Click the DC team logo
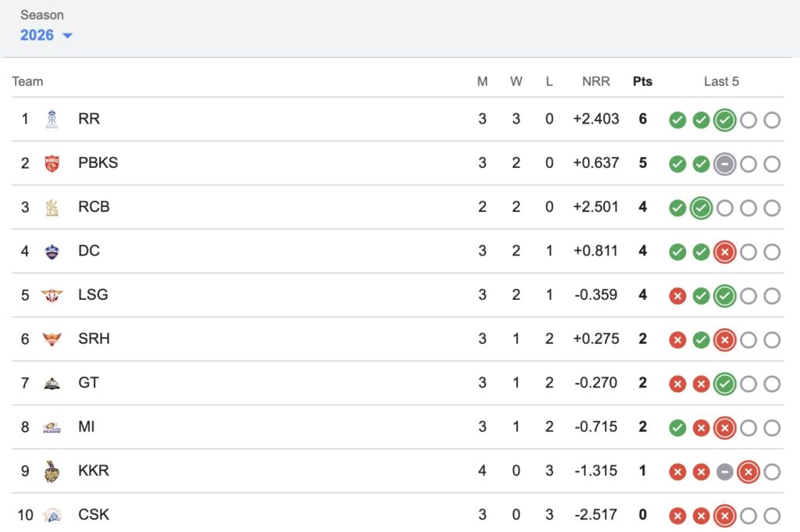This screenshot has width=800, height=532. tap(52, 252)
